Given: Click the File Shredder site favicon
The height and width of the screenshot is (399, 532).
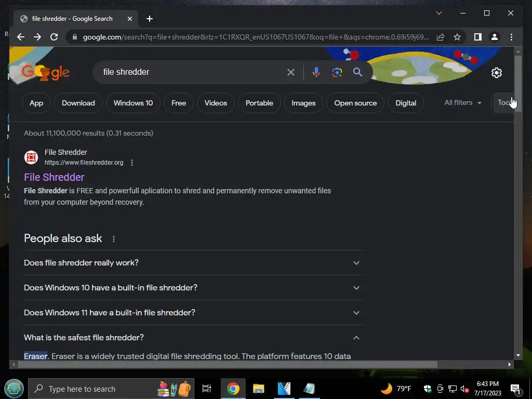Looking at the screenshot, I should click(31, 157).
